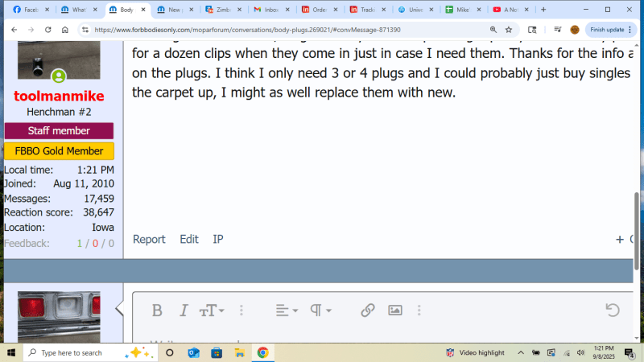Open the paragraph format dropdown

322,311
